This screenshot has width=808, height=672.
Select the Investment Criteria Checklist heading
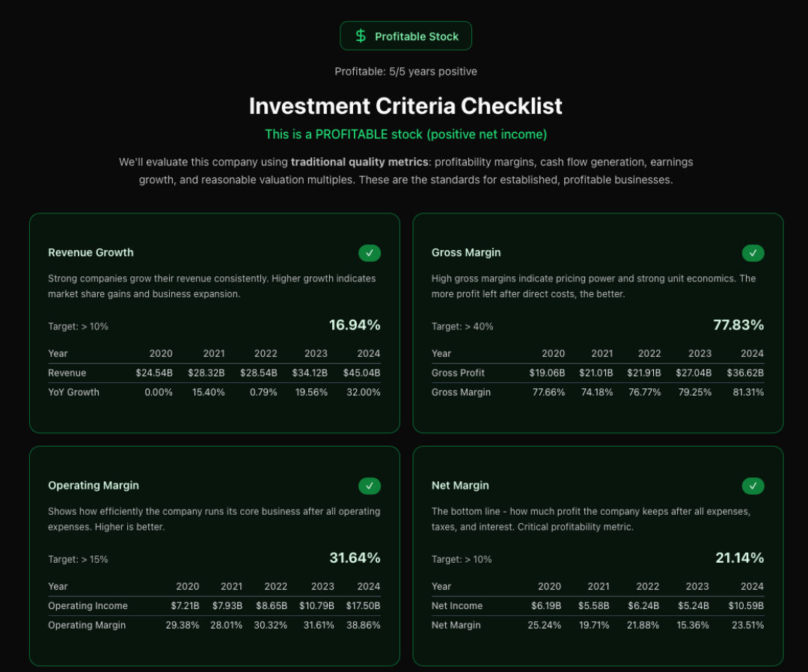405,106
